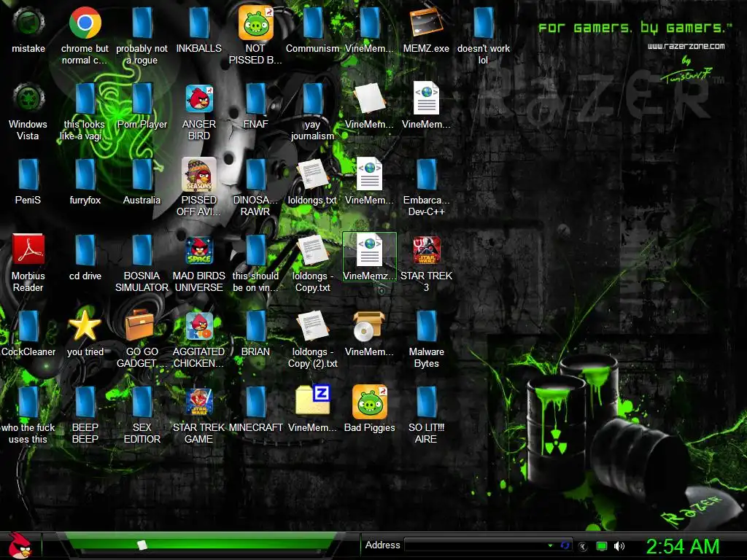Select the 'Malware Bytes' folder icon
747x560 pixels.
426,326
